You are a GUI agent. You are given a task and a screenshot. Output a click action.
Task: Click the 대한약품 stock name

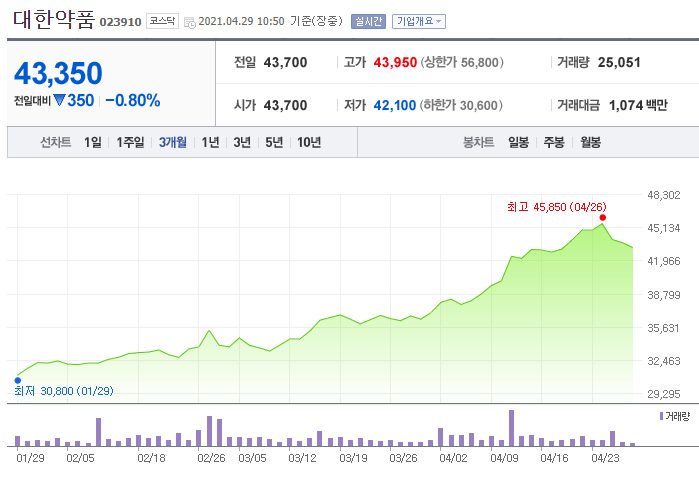click(54, 20)
